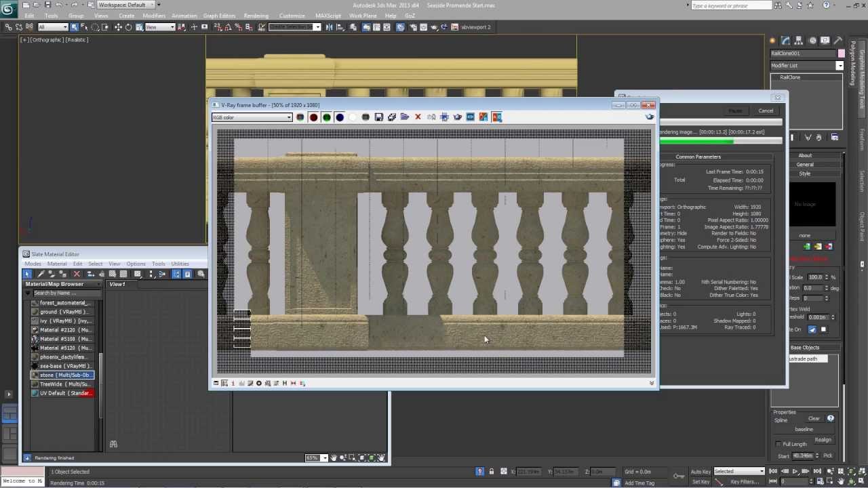
Task: Click the Modify panel tab icon
Action: (787, 41)
